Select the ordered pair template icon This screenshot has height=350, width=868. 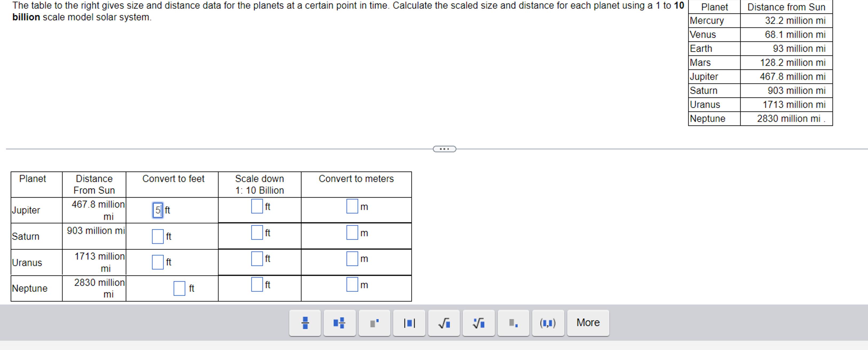(548, 323)
